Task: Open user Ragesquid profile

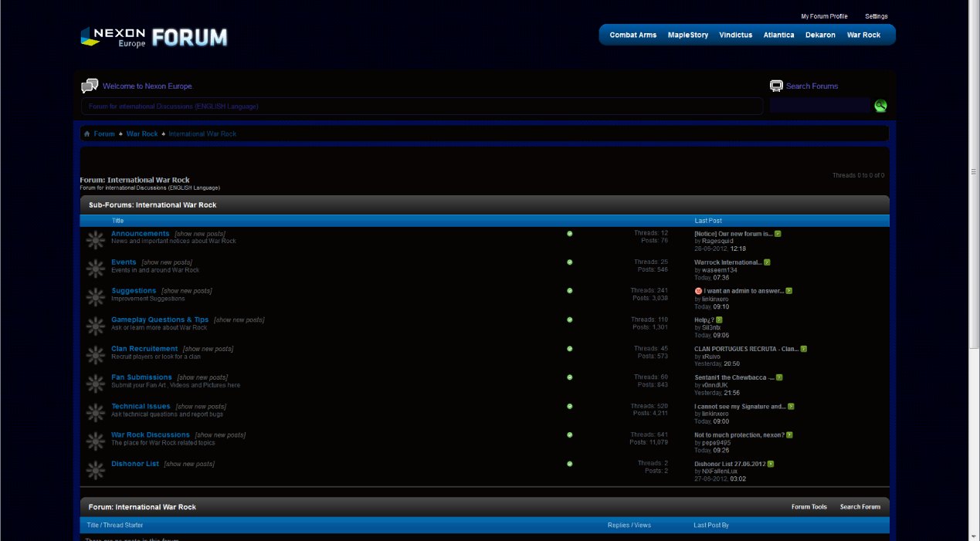Action: (x=717, y=242)
